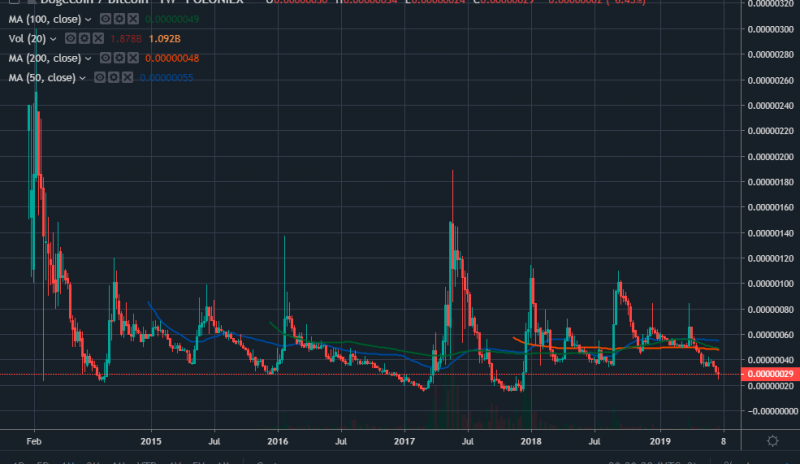
Task: Click the Feb label on time axis
Action: (34, 441)
